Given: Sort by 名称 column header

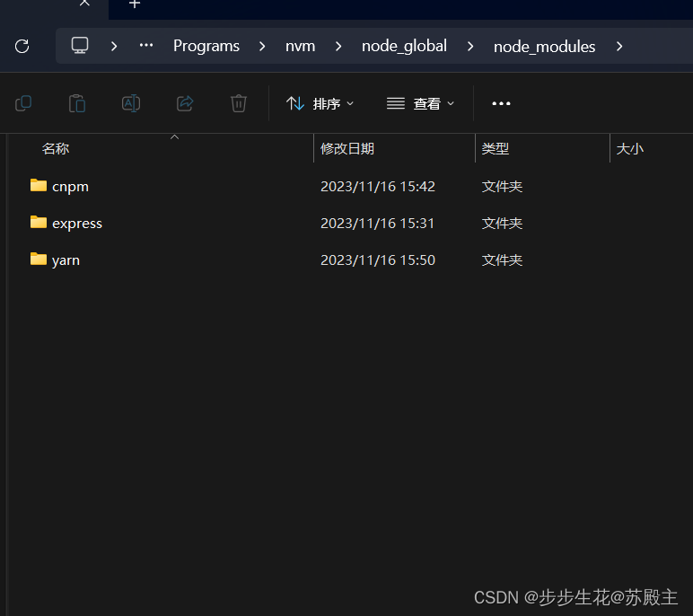Looking at the screenshot, I should click(x=56, y=148).
